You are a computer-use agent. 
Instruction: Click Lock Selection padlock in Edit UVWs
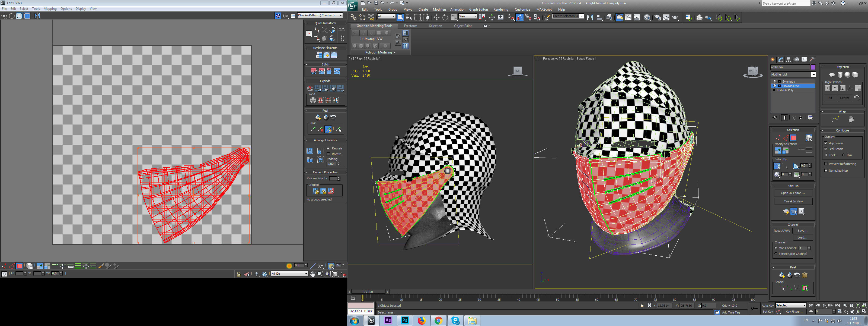tap(239, 274)
